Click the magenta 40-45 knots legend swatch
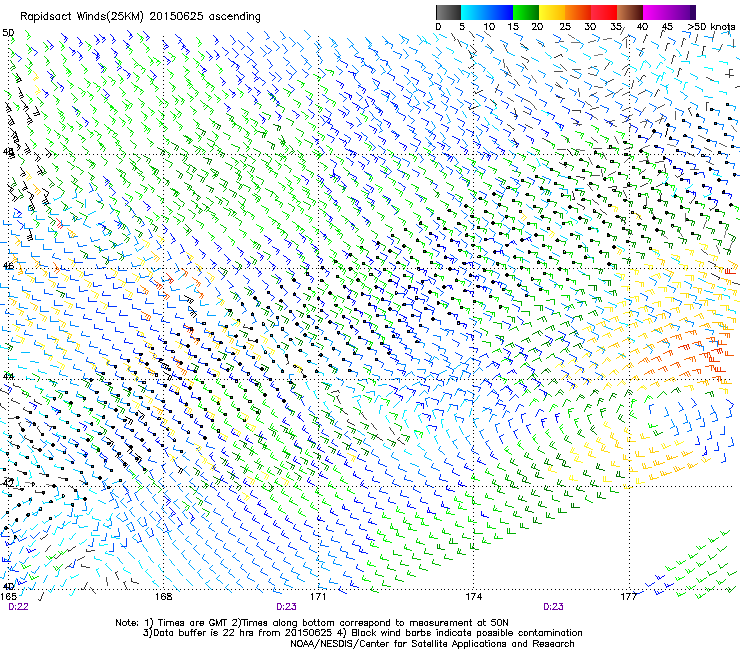 (x=656, y=12)
